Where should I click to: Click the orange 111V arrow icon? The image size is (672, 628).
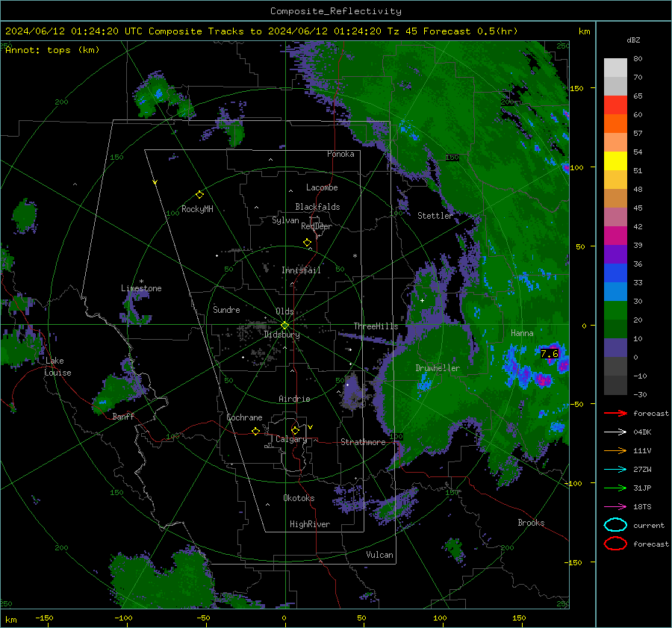pyautogui.click(x=615, y=450)
